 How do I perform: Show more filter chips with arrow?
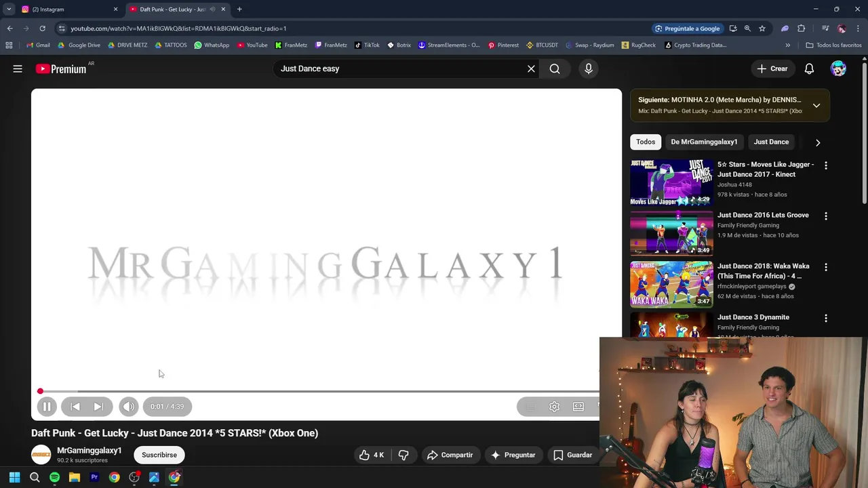pyautogui.click(x=818, y=142)
